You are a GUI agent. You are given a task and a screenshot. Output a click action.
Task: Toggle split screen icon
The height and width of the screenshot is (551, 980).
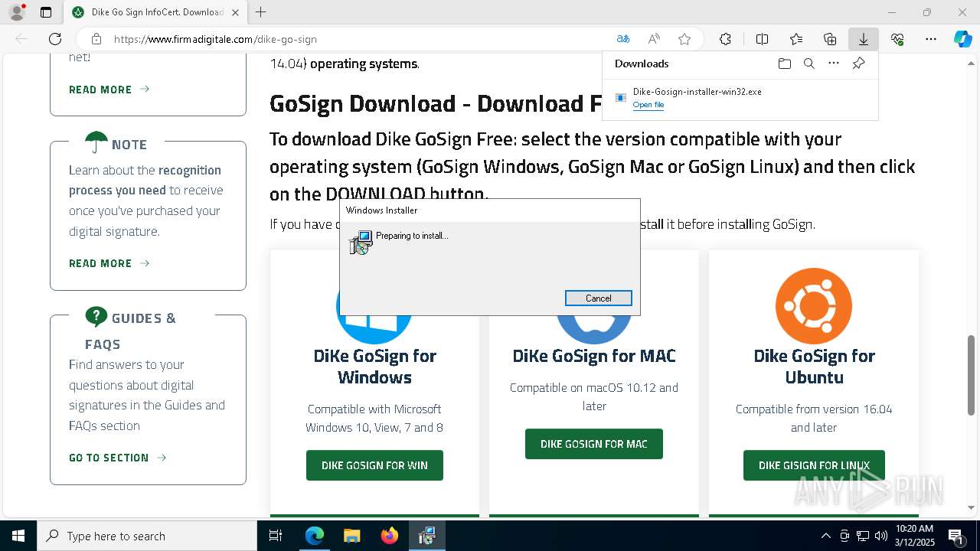pyautogui.click(x=762, y=39)
